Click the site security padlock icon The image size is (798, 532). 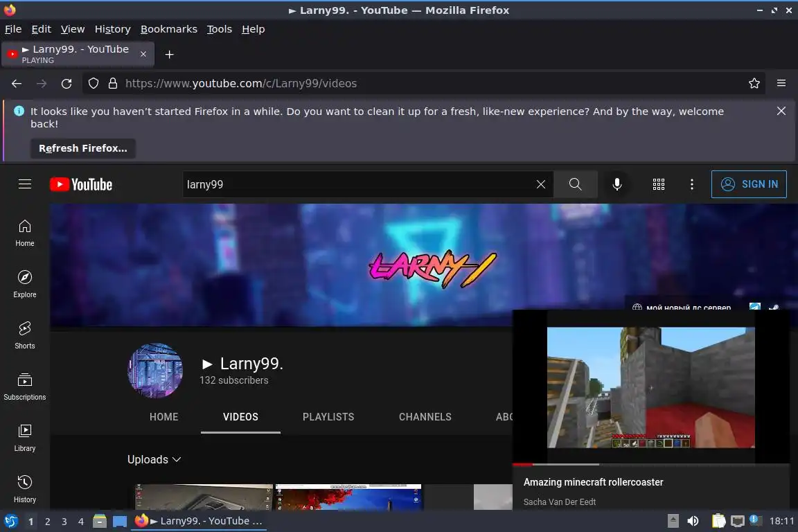(x=113, y=84)
